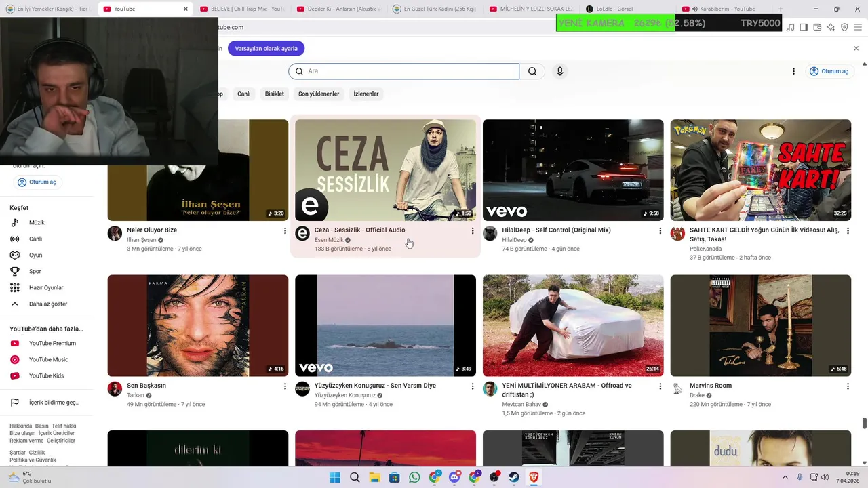868x488 pixels.
Task: Select the Son yüklenenler filter chip
Action: pos(319,94)
